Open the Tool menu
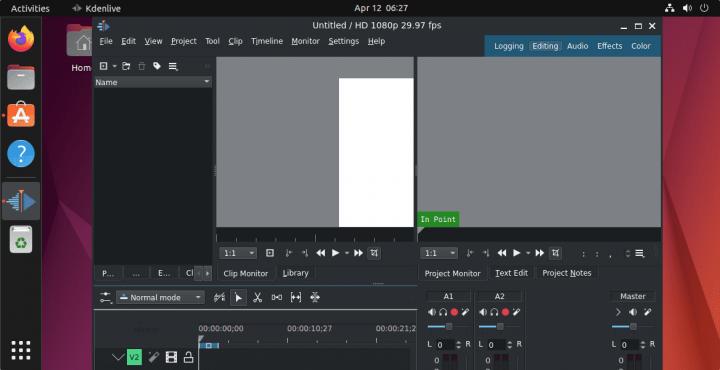Viewport: 720px width, 370px height. [212, 41]
